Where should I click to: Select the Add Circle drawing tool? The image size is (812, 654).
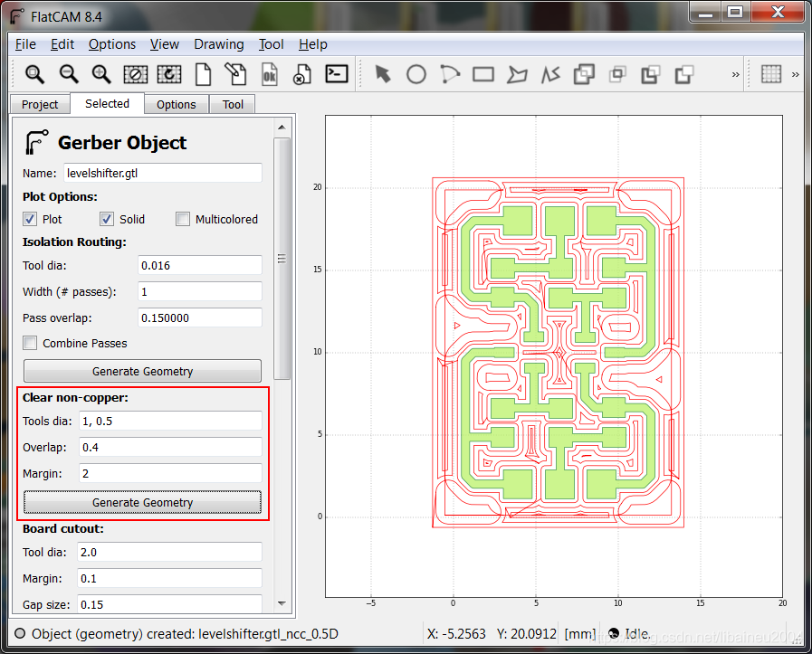pos(416,74)
